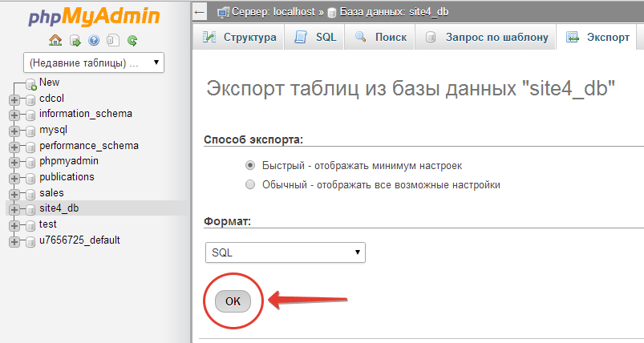Click the documentation pages icon in sidebar
Screen dimensions: 644x343
click(113, 40)
